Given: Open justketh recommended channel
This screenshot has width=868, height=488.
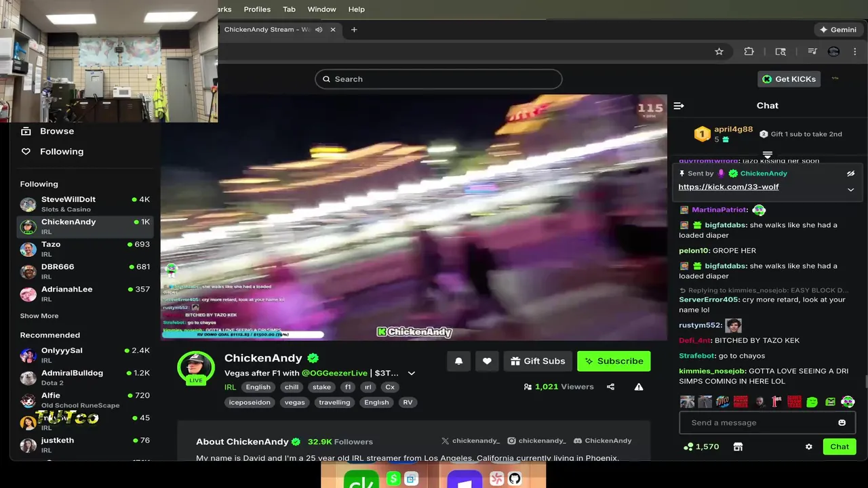Looking at the screenshot, I should click(85, 445).
